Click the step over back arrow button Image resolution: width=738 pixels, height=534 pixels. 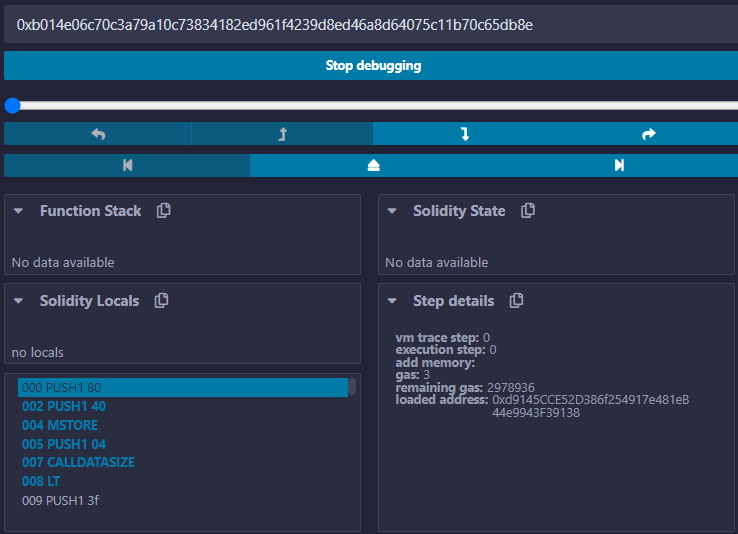tap(98, 134)
